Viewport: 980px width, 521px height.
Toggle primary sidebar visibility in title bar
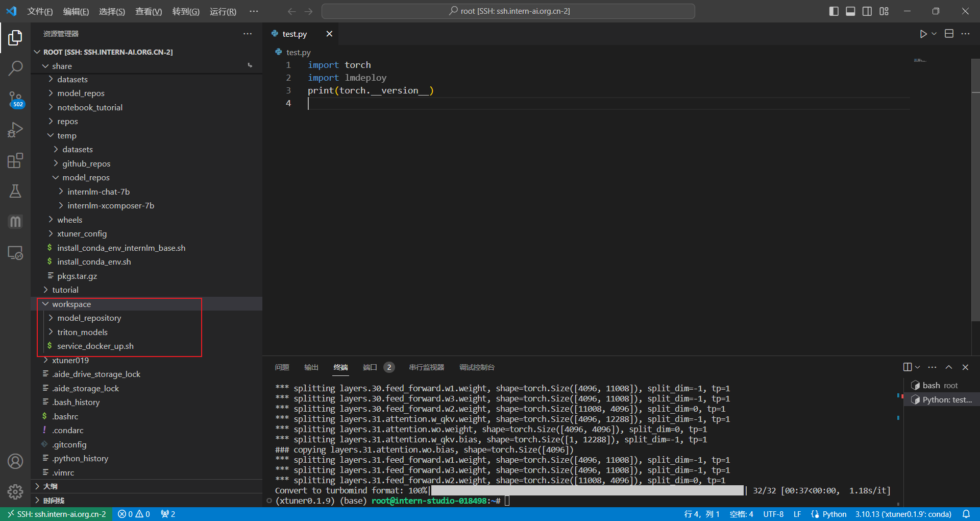coord(834,11)
